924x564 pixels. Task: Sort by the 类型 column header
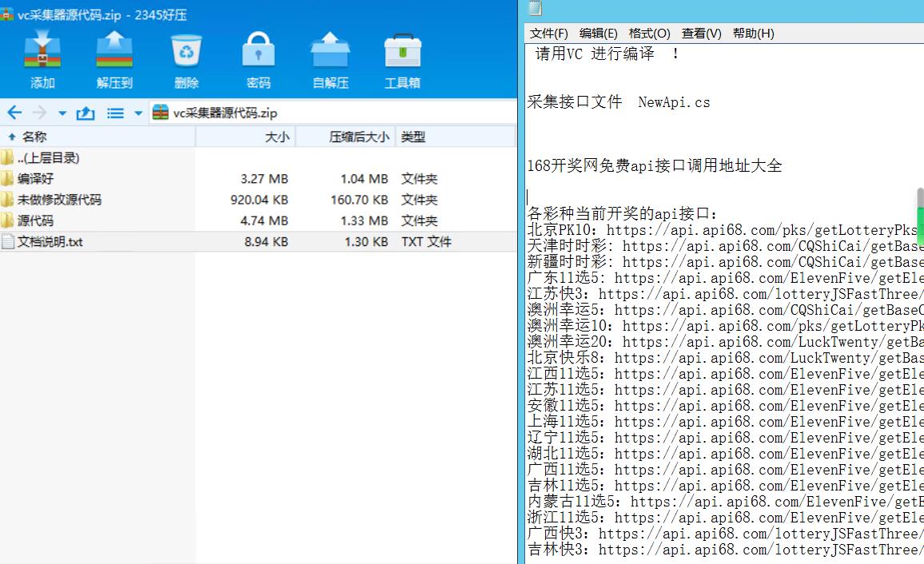[455, 137]
